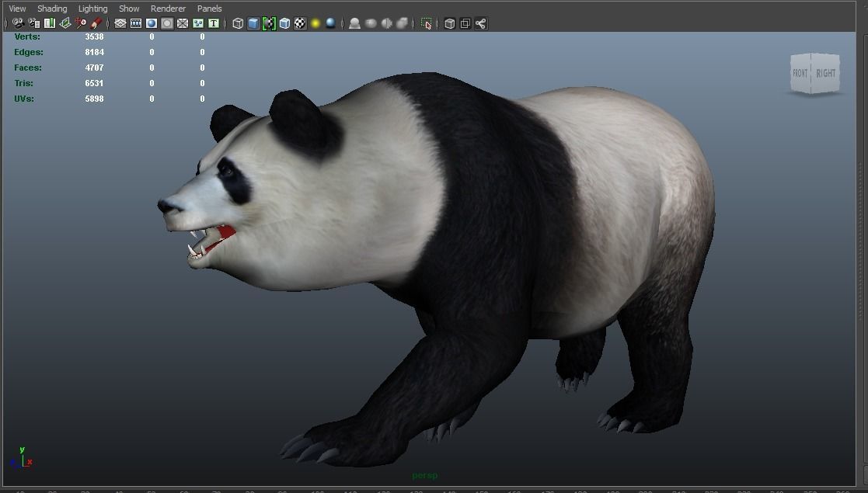The width and height of the screenshot is (868, 493).
Task: Click the Select Camera icon
Action: pos(19,23)
